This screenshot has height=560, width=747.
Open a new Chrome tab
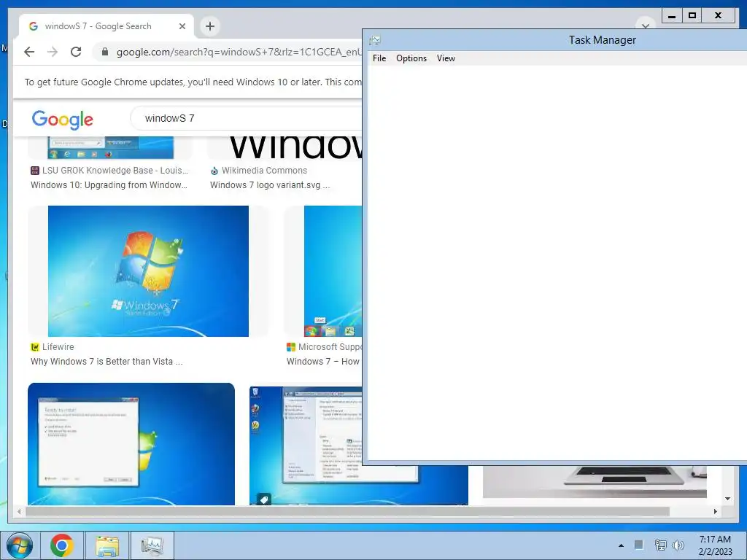(x=210, y=26)
